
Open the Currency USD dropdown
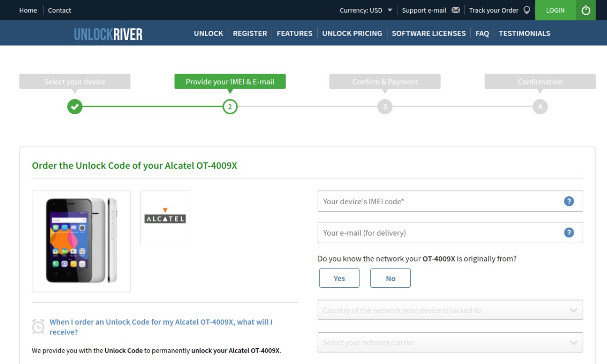tap(366, 10)
